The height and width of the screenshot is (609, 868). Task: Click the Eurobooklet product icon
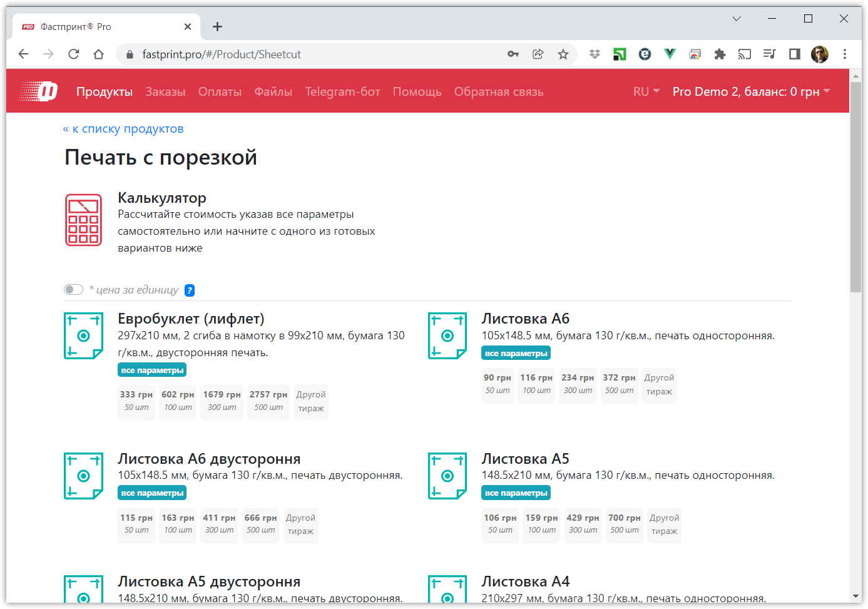coord(83,336)
